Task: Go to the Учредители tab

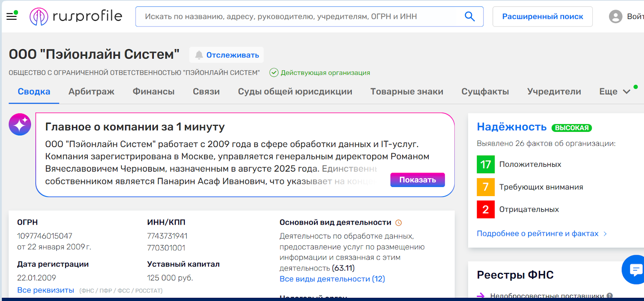Action: click(x=554, y=92)
